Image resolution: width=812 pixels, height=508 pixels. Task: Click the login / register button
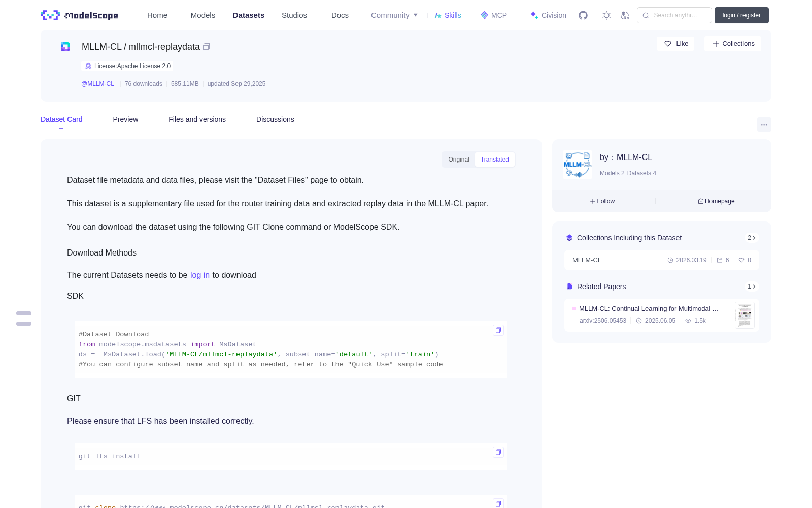pos(741,15)
